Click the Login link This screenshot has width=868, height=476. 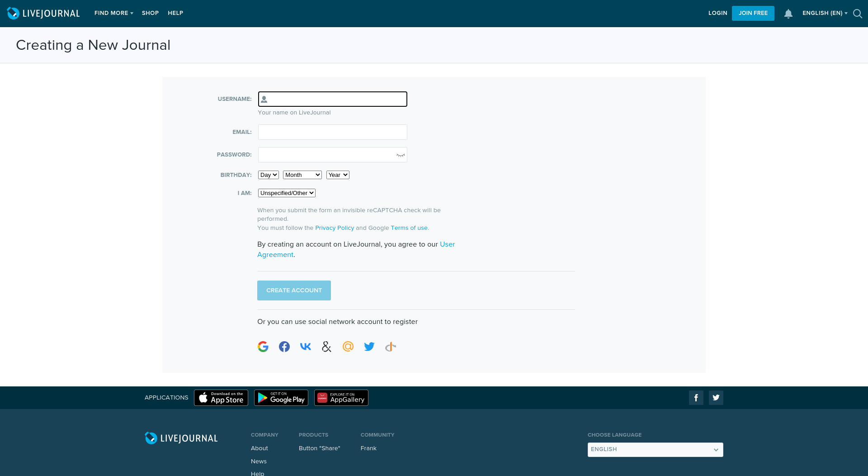(x=718, y=13)
